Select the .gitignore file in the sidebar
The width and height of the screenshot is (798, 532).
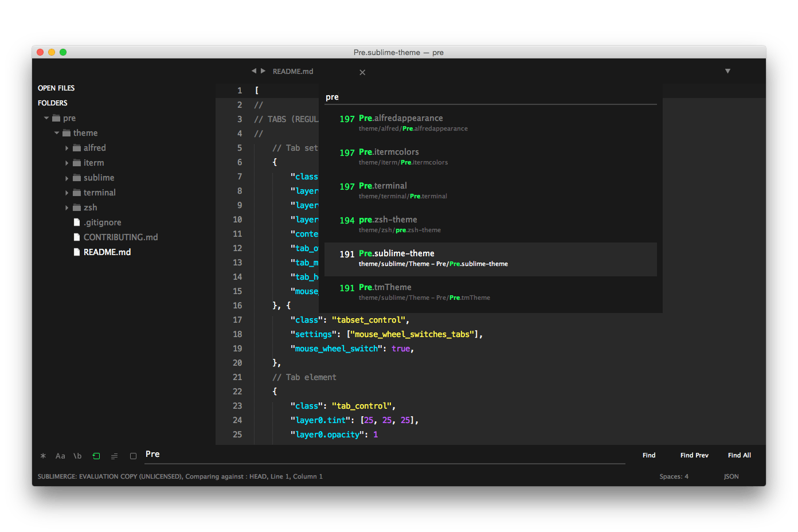point(102,222)
